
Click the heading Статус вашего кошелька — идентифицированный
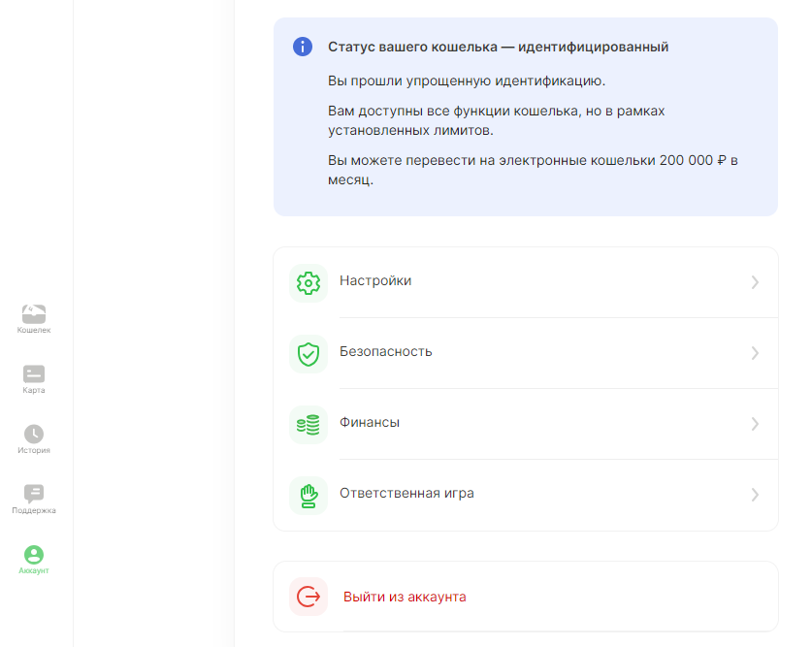[499, 48]
